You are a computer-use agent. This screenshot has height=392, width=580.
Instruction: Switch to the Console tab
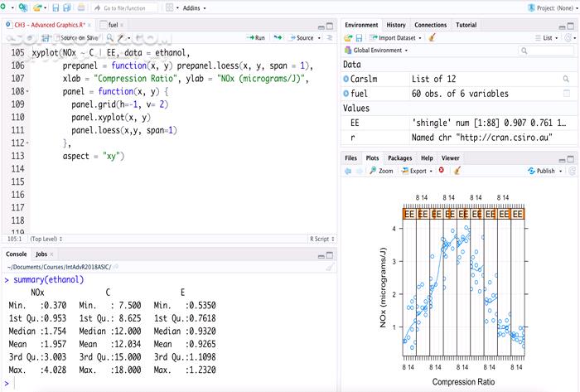pos(17,254)
